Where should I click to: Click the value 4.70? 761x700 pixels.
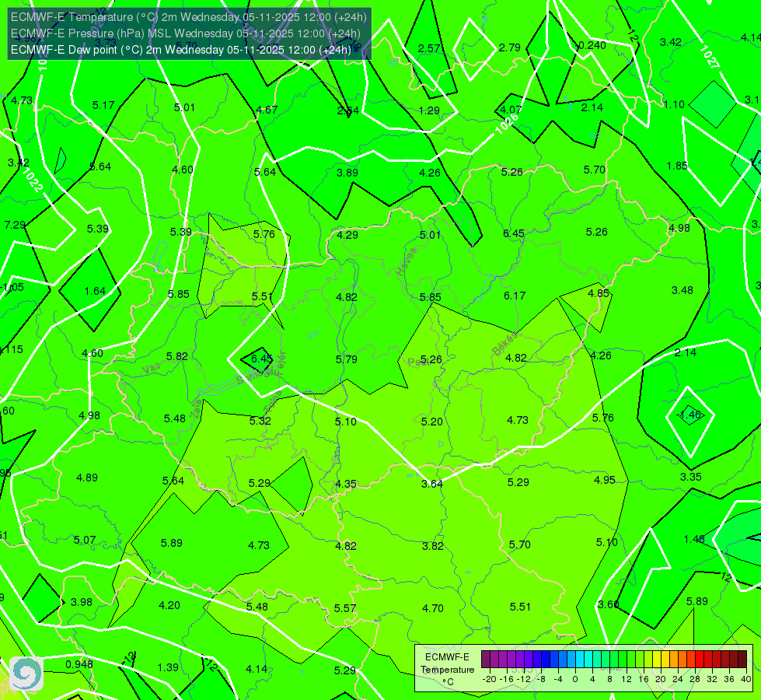[x=433, y=608]
